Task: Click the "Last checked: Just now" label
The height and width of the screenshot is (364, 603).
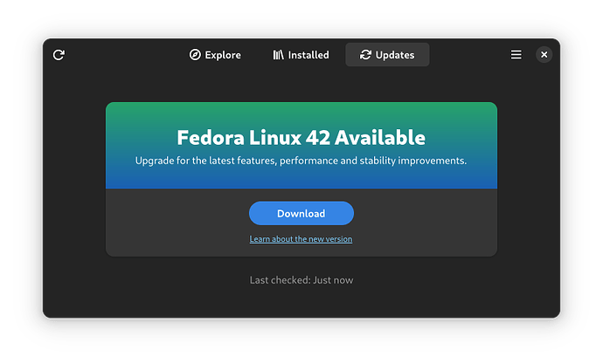Action: (x=301, y=280)
